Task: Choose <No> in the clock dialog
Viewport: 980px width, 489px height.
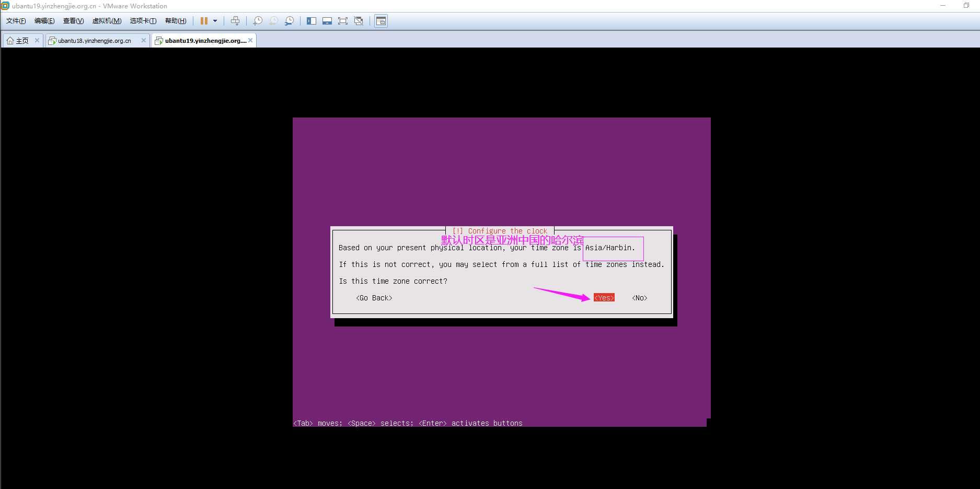Action: pyautogui.click(x=640, y=298)
